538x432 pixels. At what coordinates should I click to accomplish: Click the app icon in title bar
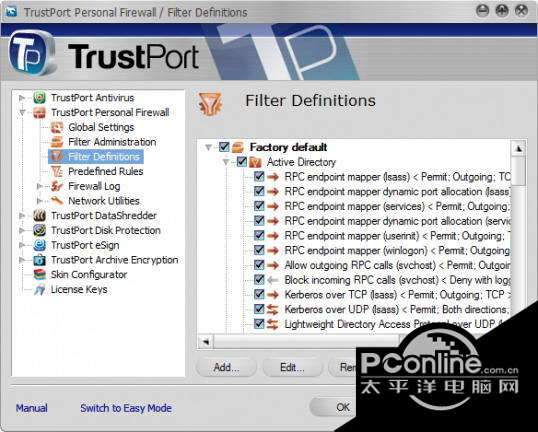click(11, 12)
